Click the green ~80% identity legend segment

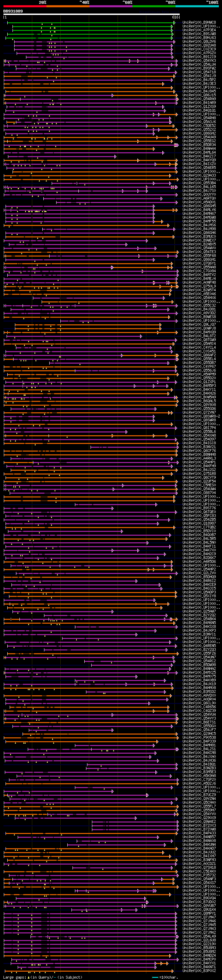click(x=154, y=7)
